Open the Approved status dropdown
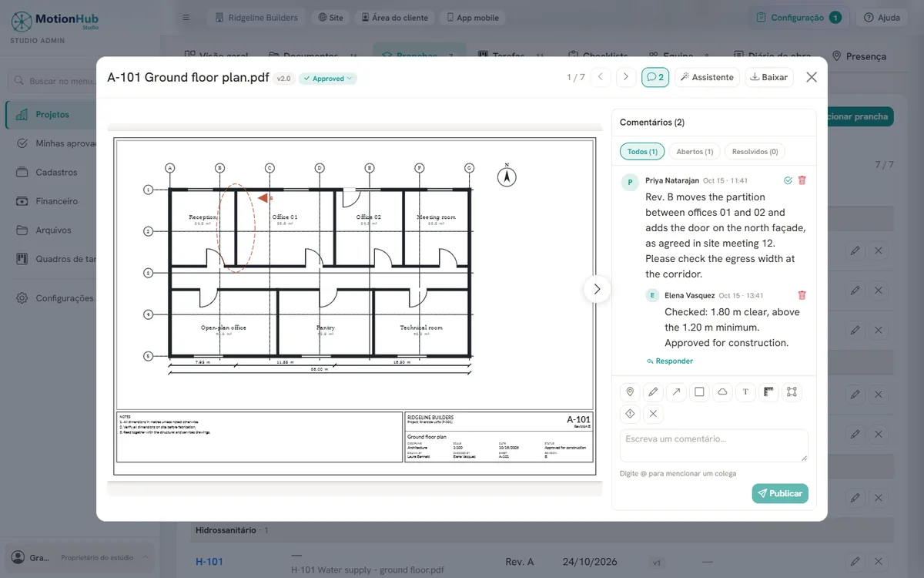Image resolution: width=924 pixels, height=578 pixels. point(328,79)
